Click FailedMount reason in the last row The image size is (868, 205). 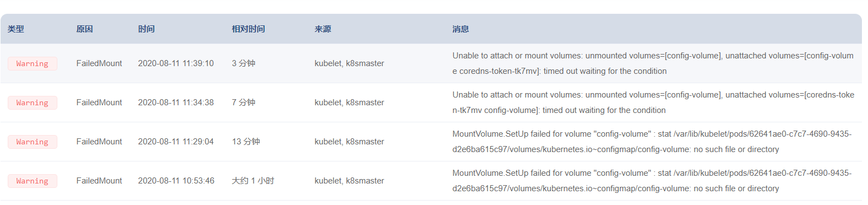[x=99, y=181]
